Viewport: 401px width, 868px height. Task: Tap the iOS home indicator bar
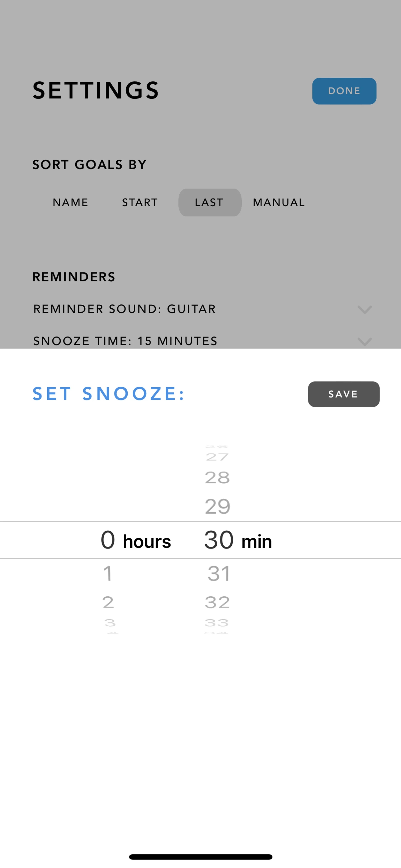[x=200, y=857]
